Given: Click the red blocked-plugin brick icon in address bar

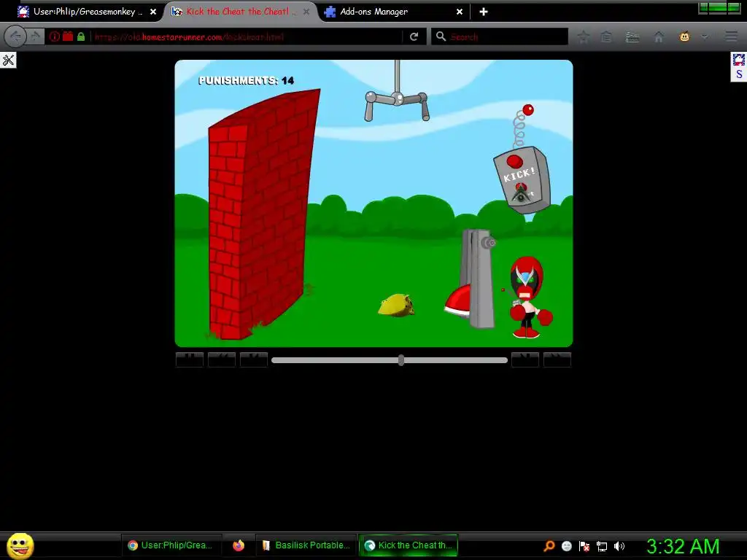Looking at the screenshot, I should 68,36.
